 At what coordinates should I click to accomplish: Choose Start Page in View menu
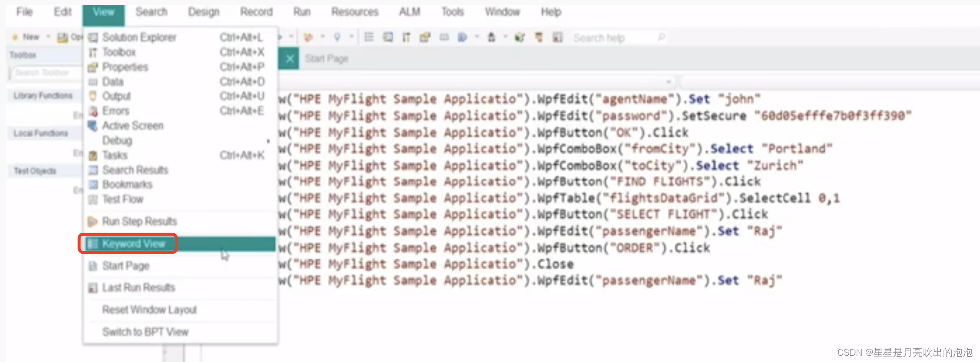point(180,266)
